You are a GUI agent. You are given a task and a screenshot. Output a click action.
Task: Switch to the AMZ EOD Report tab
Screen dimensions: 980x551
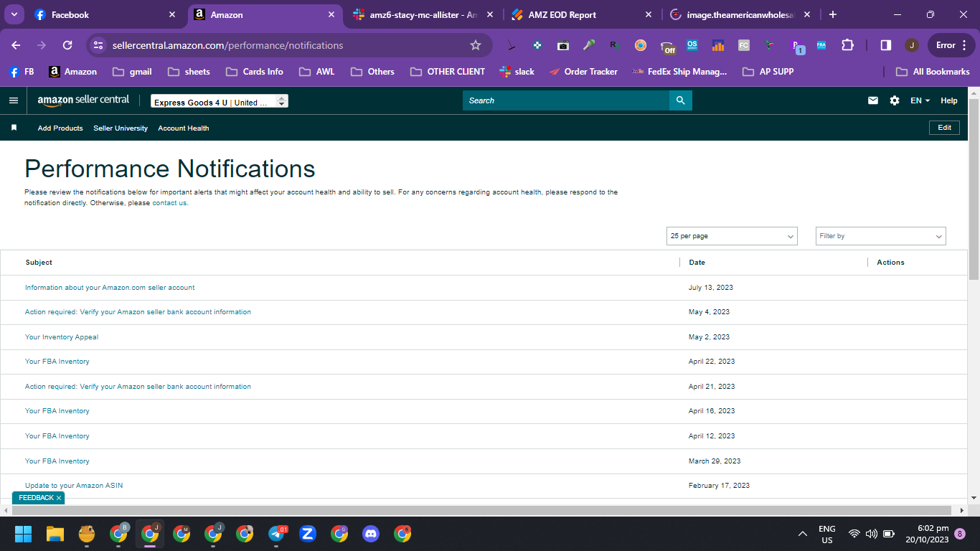point(582,14)
